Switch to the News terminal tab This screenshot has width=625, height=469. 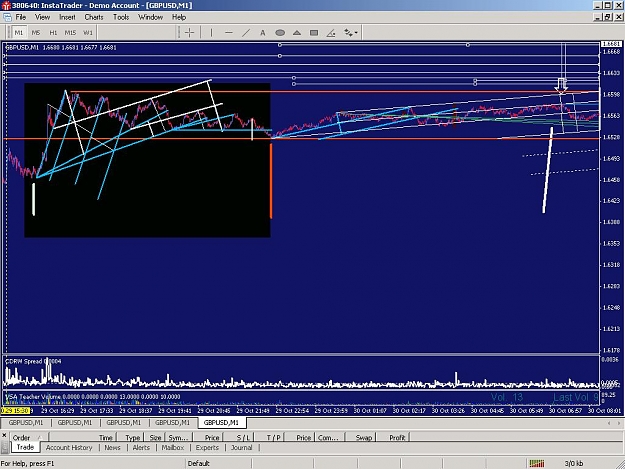pyautogui.click(x=112, y=447)
